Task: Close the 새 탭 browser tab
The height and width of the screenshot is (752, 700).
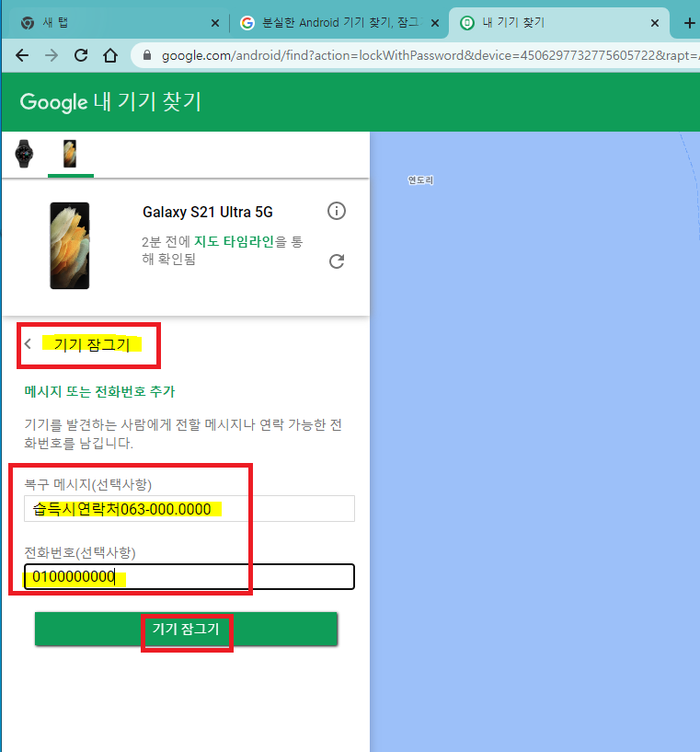Action: coord(215,23)
